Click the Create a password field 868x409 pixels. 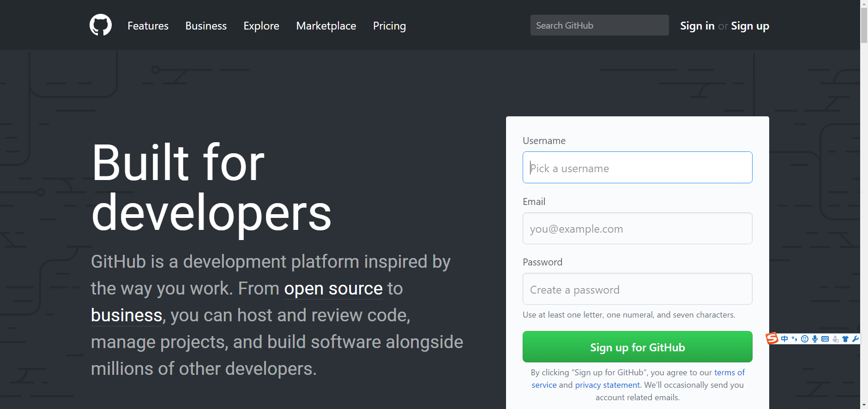[637, 289]
